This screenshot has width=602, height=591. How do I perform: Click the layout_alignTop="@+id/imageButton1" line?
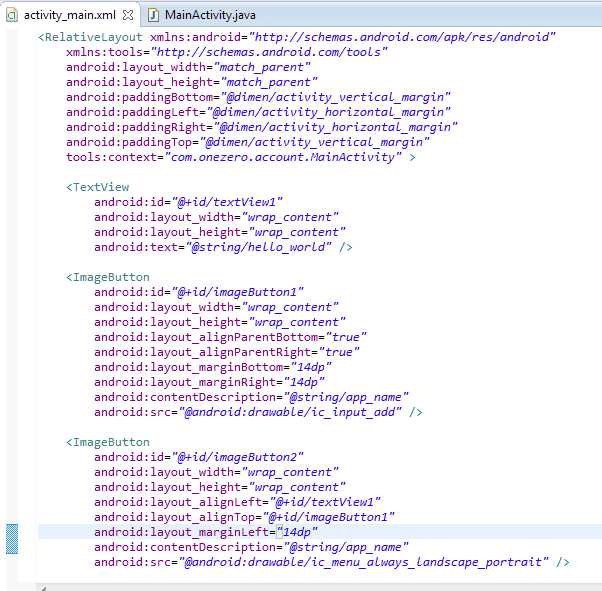244,517
